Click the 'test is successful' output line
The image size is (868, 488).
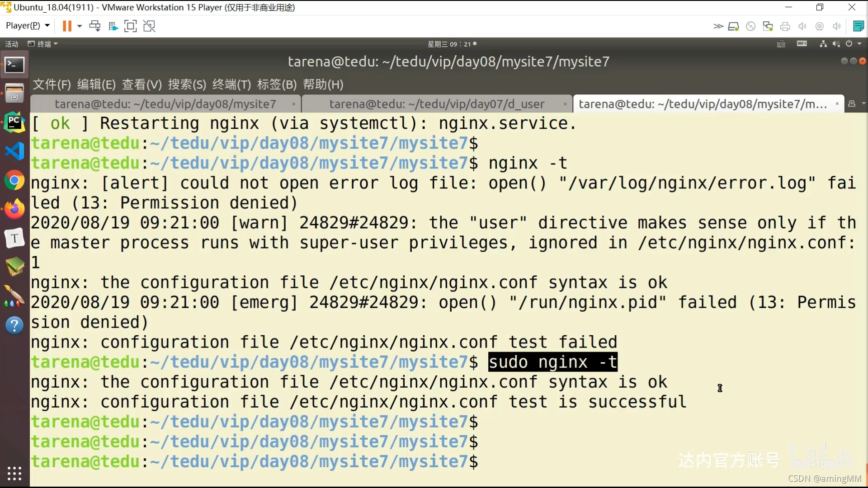point(359,402)
